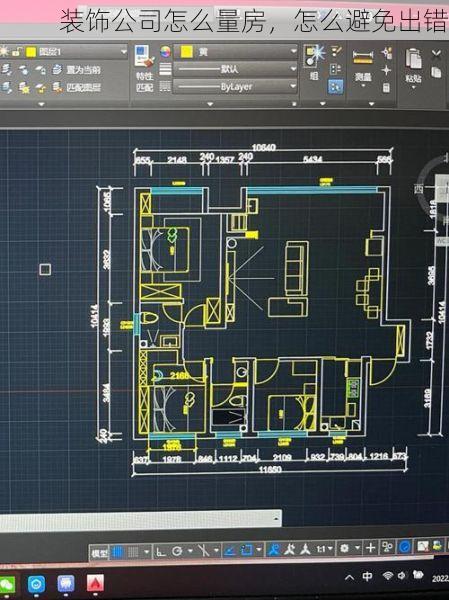
Task: Open the 图层1 layer dropdown
Action: click(x=77, y=52)
